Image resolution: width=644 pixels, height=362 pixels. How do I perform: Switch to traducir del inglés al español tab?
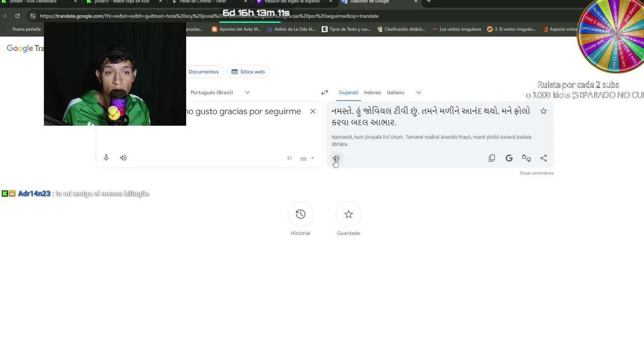point(293,3)
